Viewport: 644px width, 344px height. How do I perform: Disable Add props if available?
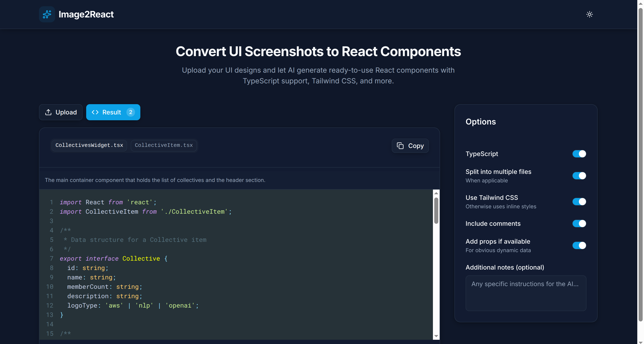pos(579,245)
